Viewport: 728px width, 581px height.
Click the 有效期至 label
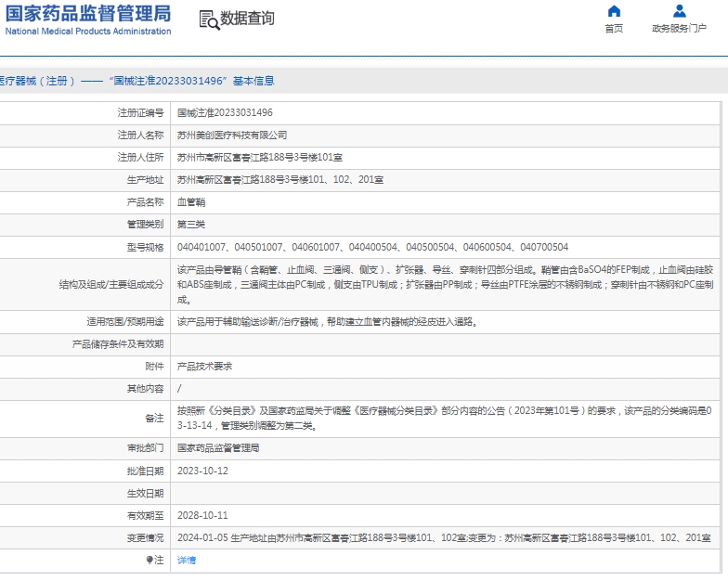click(145, 515)
